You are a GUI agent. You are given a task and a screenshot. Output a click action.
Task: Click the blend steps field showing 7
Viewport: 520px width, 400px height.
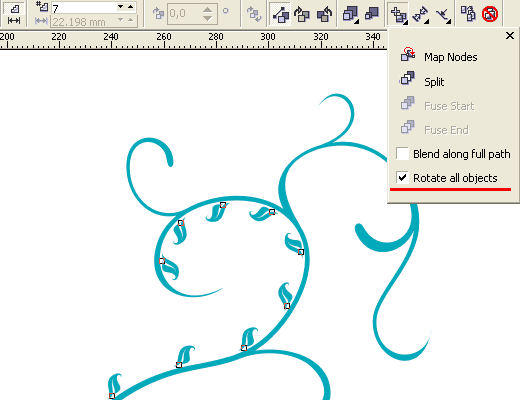(83, 7)
